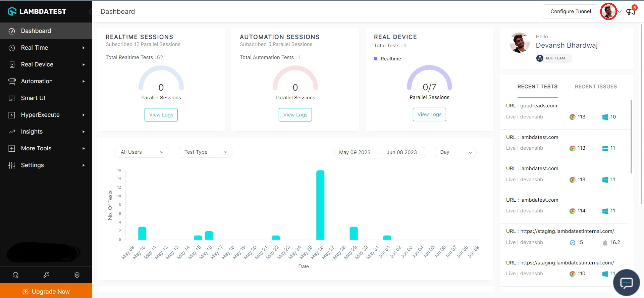The image size is (644, 298).
Task: Switch to the Recent Issues tab
Action: click(596, 87)
